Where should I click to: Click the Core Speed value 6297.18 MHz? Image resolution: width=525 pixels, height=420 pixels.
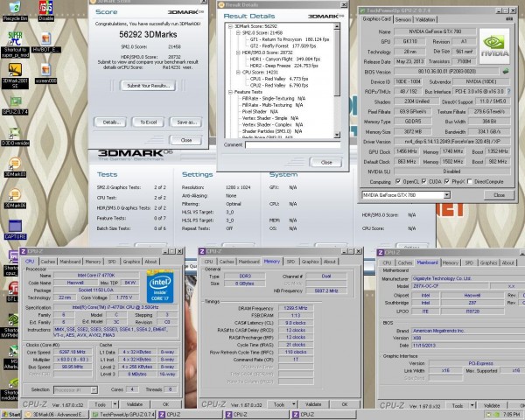click(73, 352)
